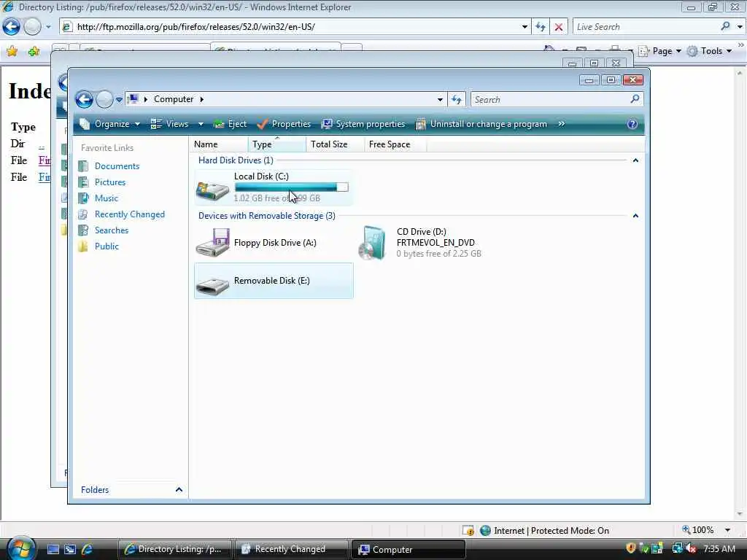Expand breadcrumb arrow after Computer
This screenshot has height=560, width=747.
[x=202, y=99]
